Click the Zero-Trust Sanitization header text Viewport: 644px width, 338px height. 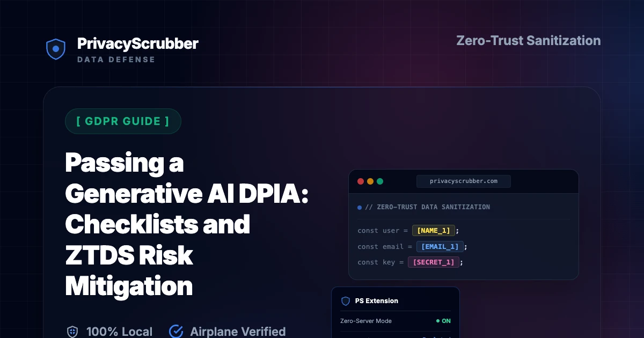pos(528,40)
